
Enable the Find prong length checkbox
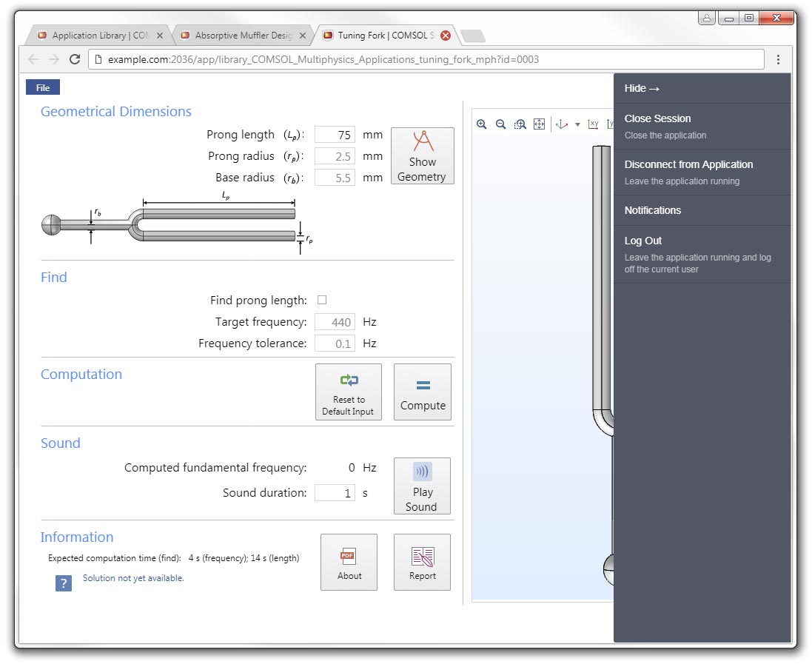[x=322, y=300]
